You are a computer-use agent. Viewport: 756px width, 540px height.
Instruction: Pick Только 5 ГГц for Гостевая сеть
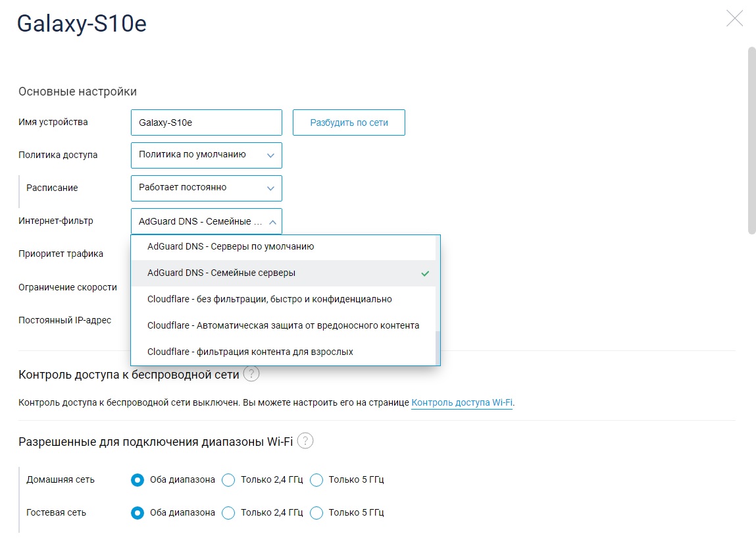[316, 512]
